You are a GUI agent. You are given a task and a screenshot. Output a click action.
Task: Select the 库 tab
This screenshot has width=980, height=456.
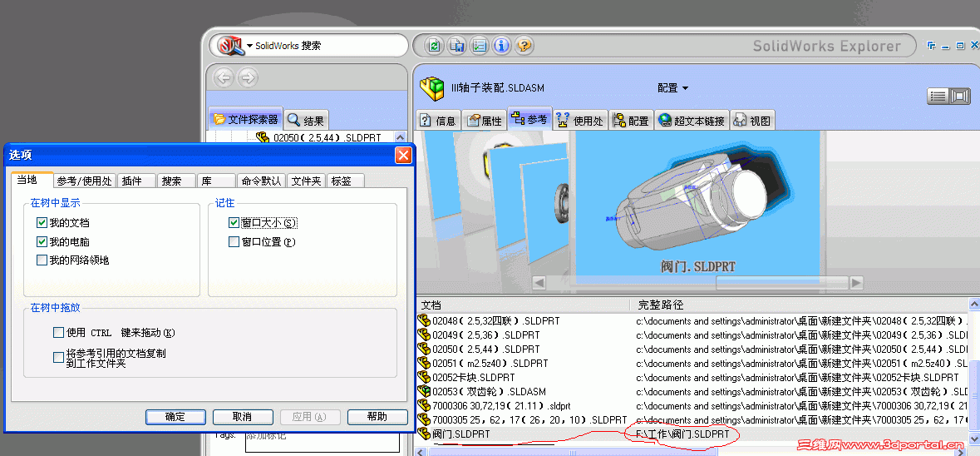click(x=216, y=181)
